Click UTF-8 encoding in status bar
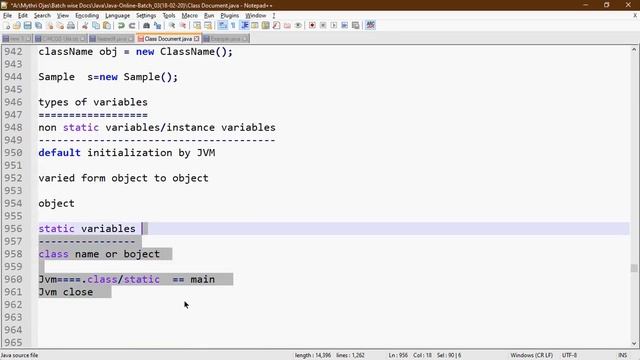The height and width of the screenshot is (360, 640). click(569, 355)
